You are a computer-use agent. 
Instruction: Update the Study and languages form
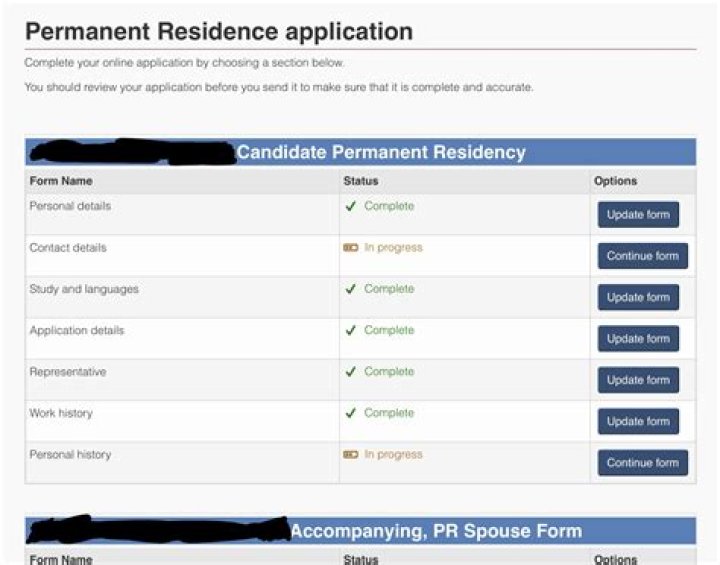[638, 298]
